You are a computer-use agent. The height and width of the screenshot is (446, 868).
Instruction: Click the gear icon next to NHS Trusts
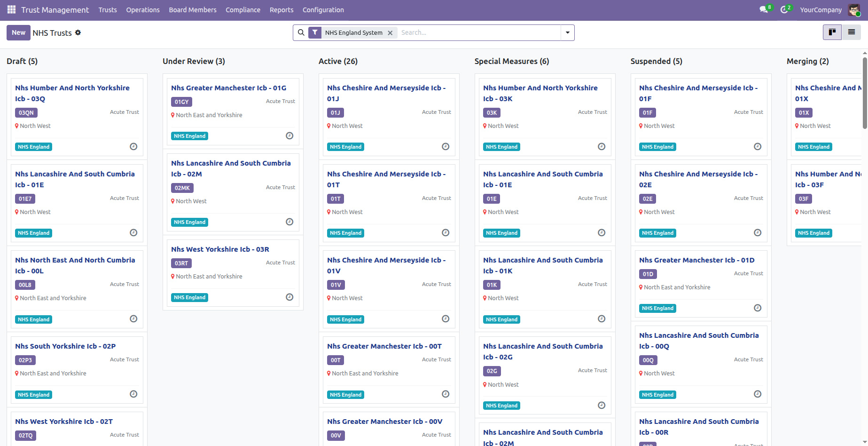(x=78, y=32)
